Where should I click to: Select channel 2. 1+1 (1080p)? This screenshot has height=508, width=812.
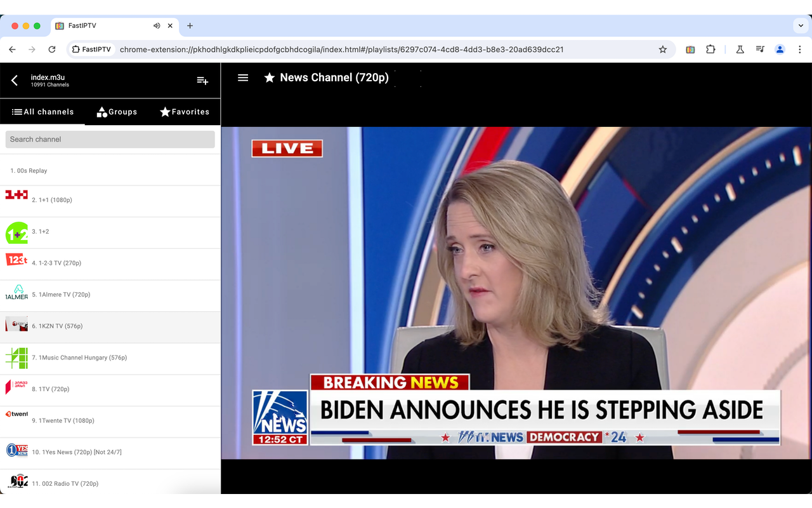[x=110, y=200]
